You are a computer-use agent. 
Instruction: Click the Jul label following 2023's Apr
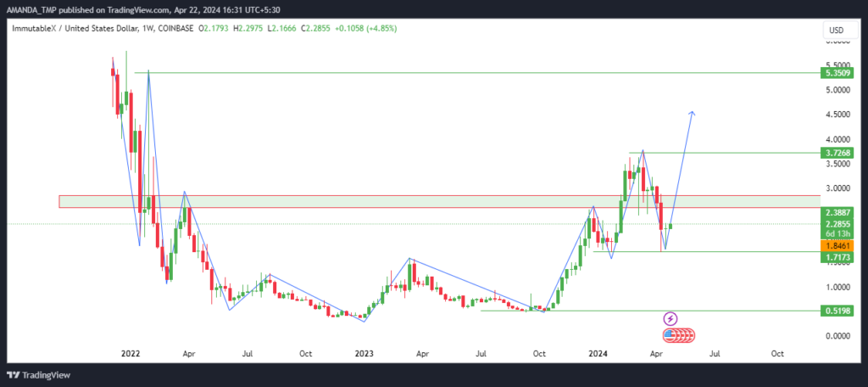click(481, 353)
